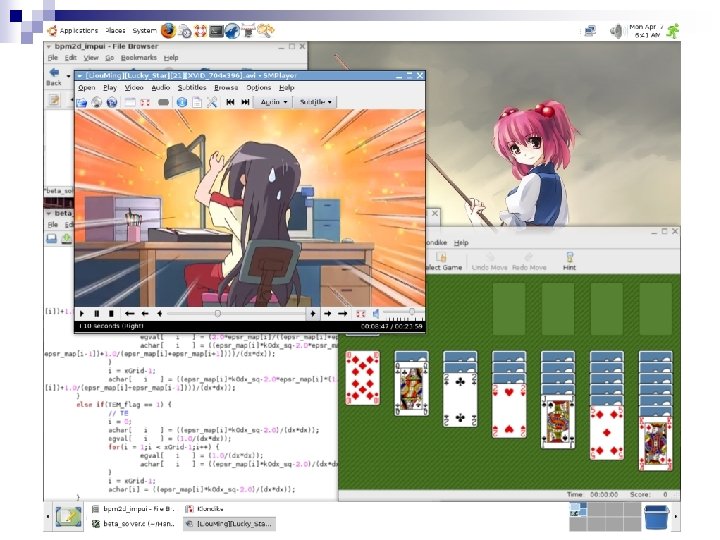The image size is (720, 540).
Task: Click the long rewind arrow in SMPlayer
Action: pos(129,314)
